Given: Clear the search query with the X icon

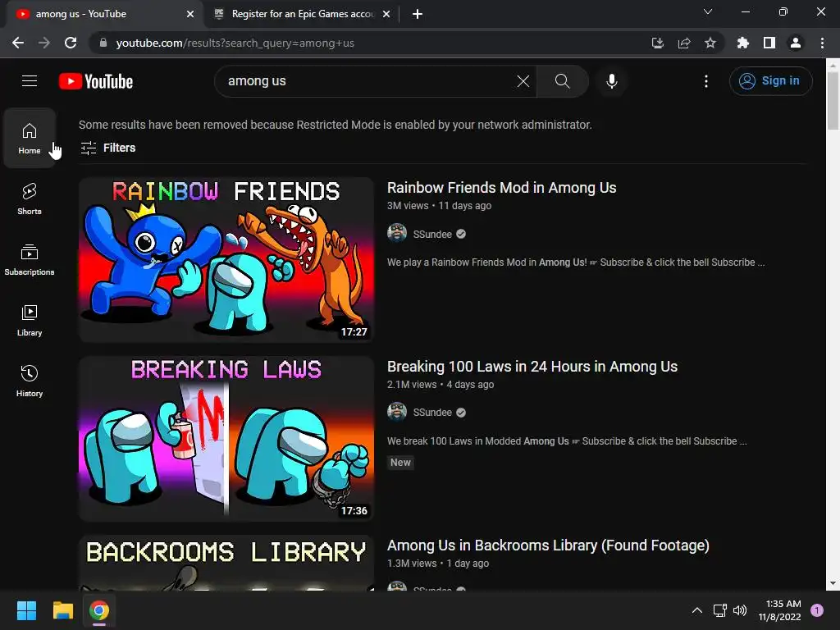Looking at the screenshot, I should point(523,81).
